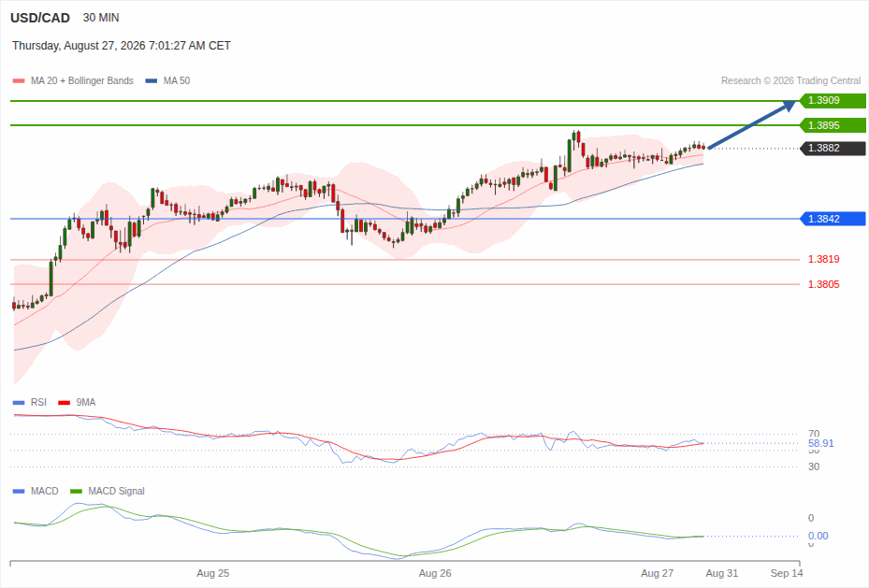Image resolution: width=869 pixels, height=588 pixels.
Task: Click the Research 2026 Trading Central credit
Action: [790, 80]
